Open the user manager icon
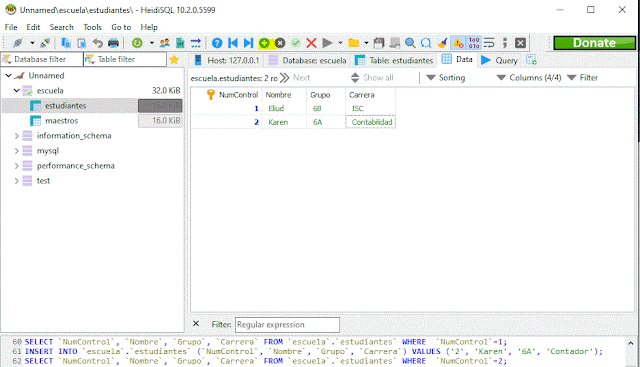This screenshot has height=367, width=640. coord(164,43)
